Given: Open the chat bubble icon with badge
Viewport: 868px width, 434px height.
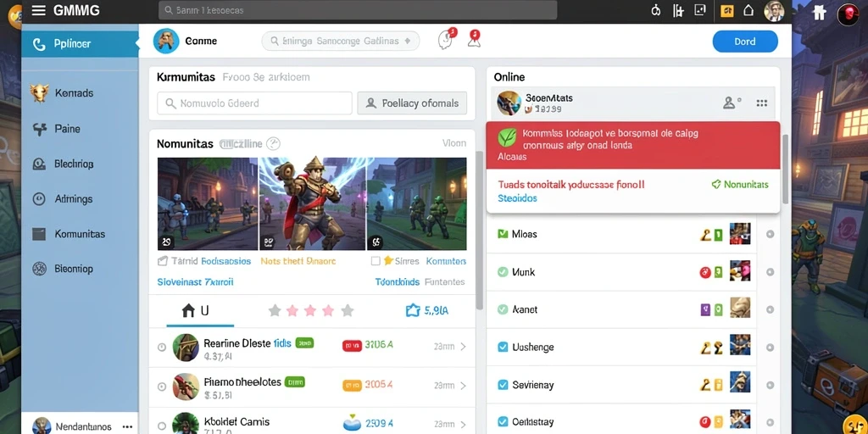Looking at the screenshot, I should (x=446, y=40).
